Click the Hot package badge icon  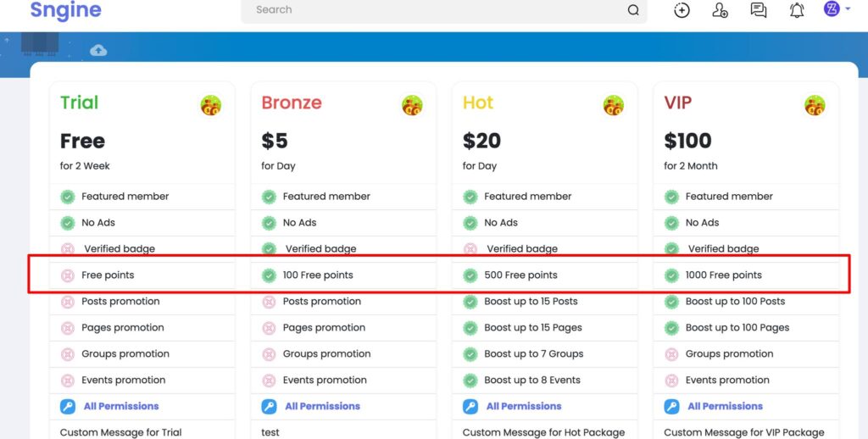613,105
